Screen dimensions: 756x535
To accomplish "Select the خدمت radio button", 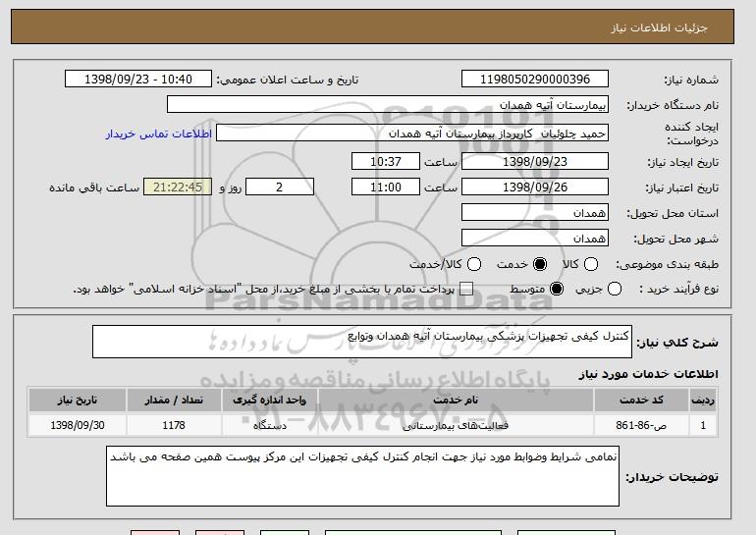I will tap(540, 264).
